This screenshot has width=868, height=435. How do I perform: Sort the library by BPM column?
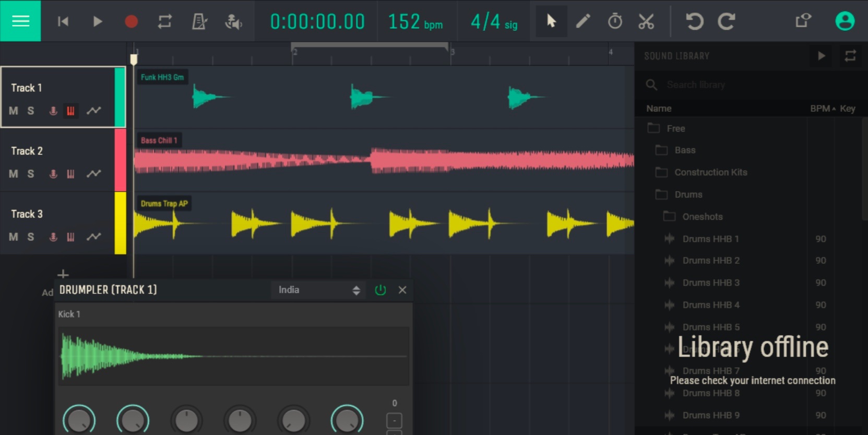coord(821,109)
